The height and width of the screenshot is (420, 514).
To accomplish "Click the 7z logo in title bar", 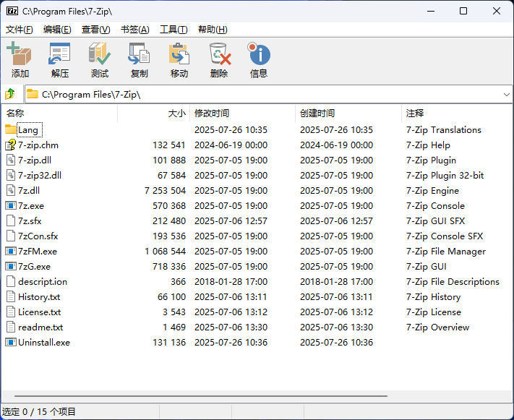I will [12, 11].
